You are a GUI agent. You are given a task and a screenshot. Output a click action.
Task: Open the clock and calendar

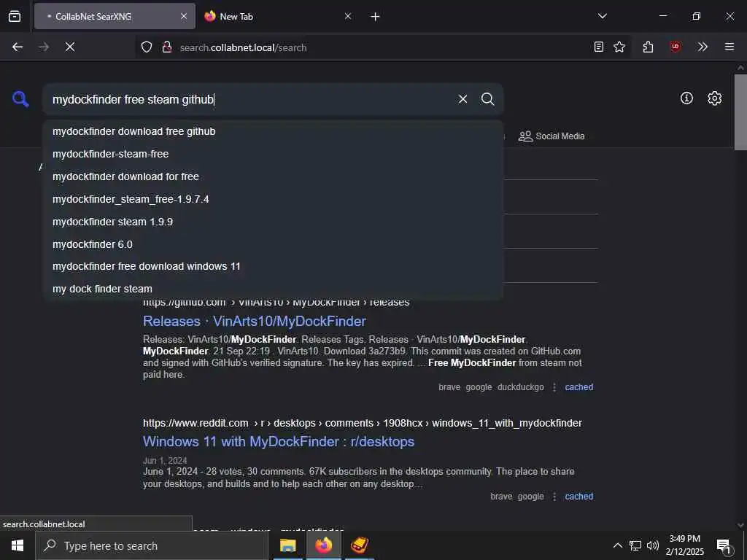684,545
